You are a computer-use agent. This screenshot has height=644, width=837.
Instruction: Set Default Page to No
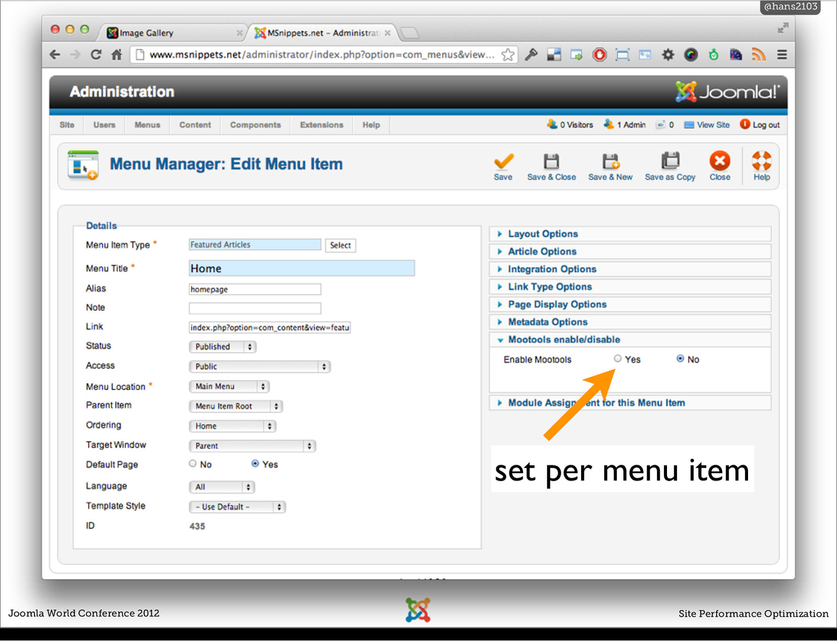pos(193,464)
